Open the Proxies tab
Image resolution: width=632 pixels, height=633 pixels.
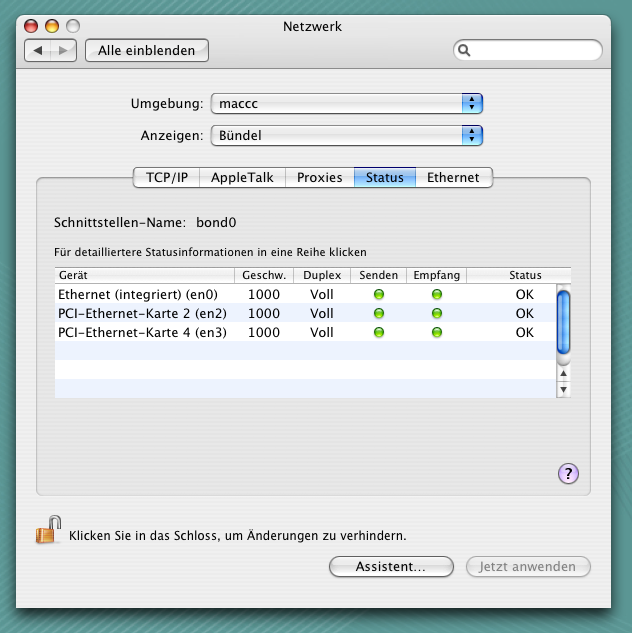tap(320, 177)
